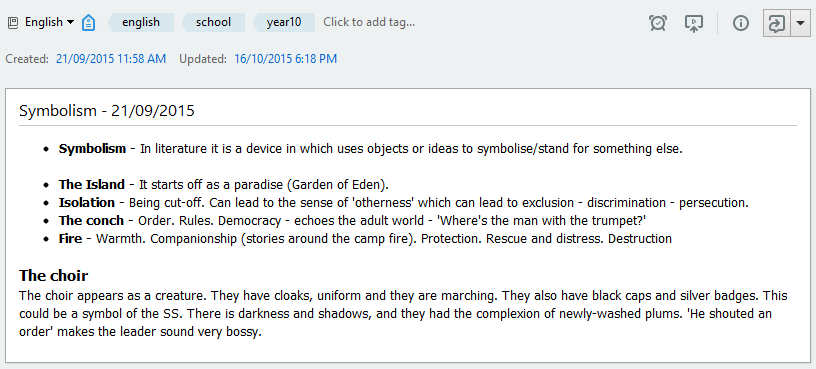Open the English notebook dropdown
The image size is (816, 369).
[49, 22]
